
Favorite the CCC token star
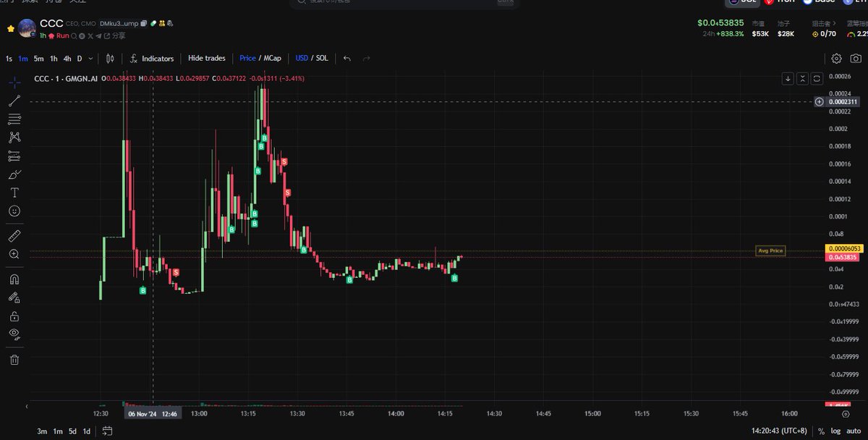[11, 29]
